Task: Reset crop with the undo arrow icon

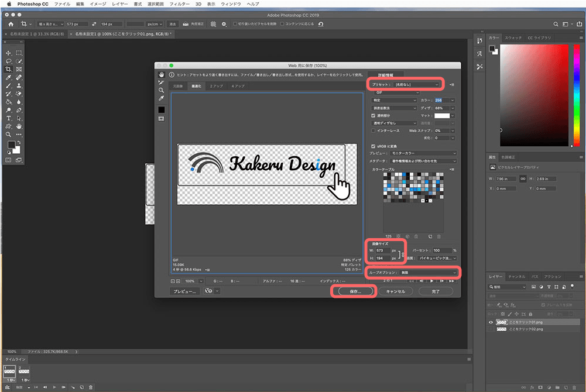Action: pos(321,24)
